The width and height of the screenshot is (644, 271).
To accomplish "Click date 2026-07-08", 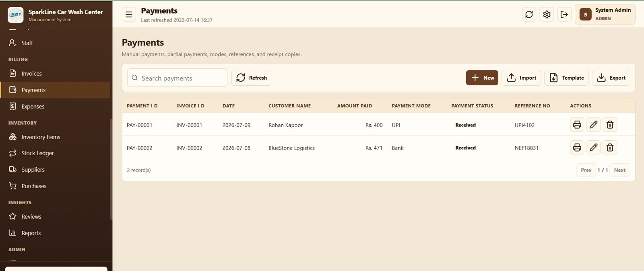I will [x=236, y=148].
